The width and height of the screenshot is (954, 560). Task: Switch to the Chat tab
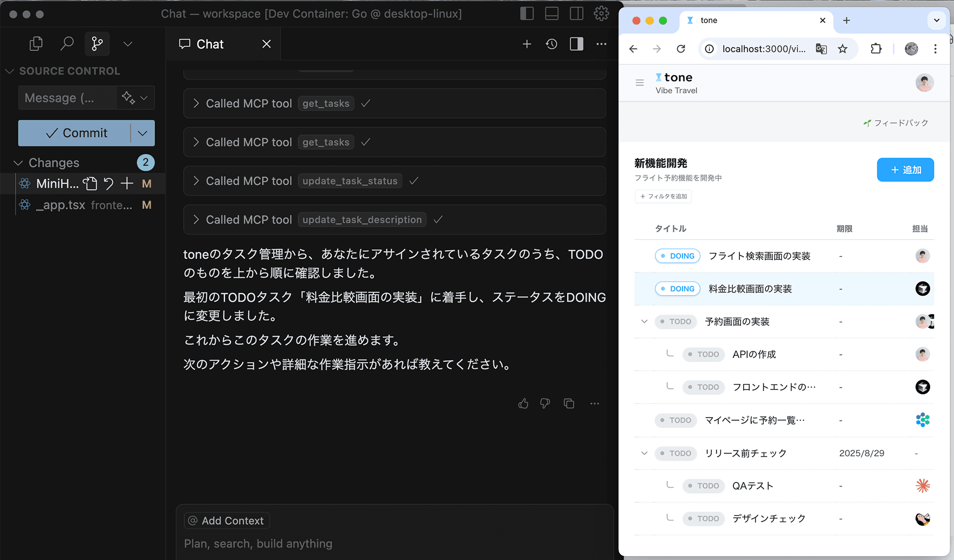[x=209, y=44]
